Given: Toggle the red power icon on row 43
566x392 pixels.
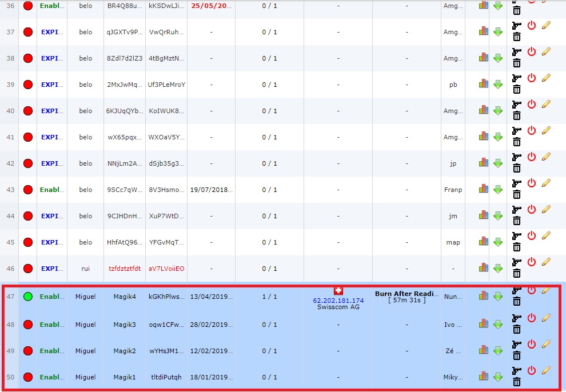Looking at the screenshot, I should (x=531, y=183).
